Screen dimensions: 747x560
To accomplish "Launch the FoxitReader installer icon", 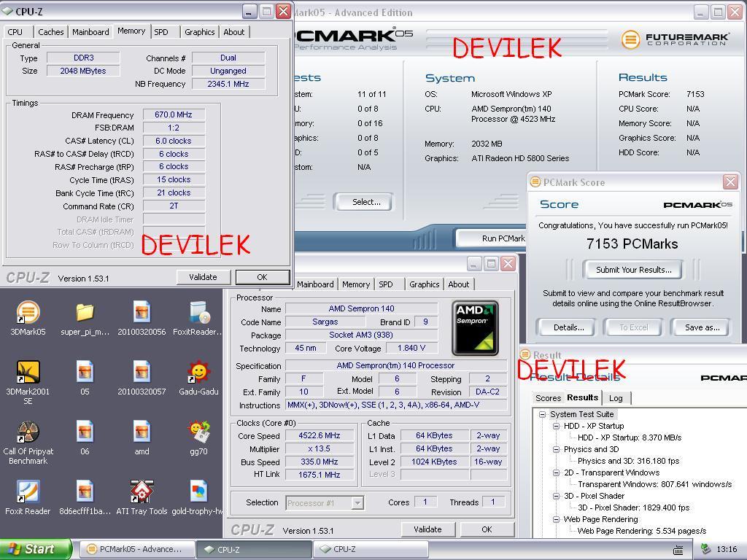I will pyautogui.click(x=198, y=318).
